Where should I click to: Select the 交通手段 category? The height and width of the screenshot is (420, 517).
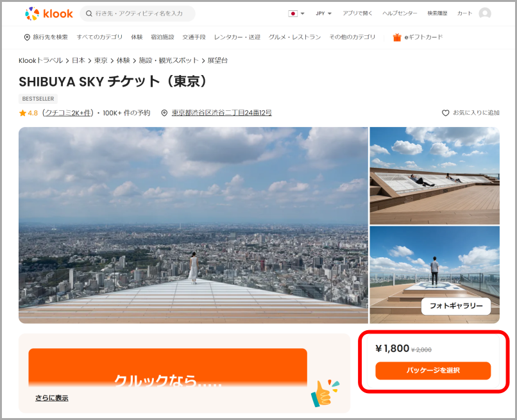point(194,37)
